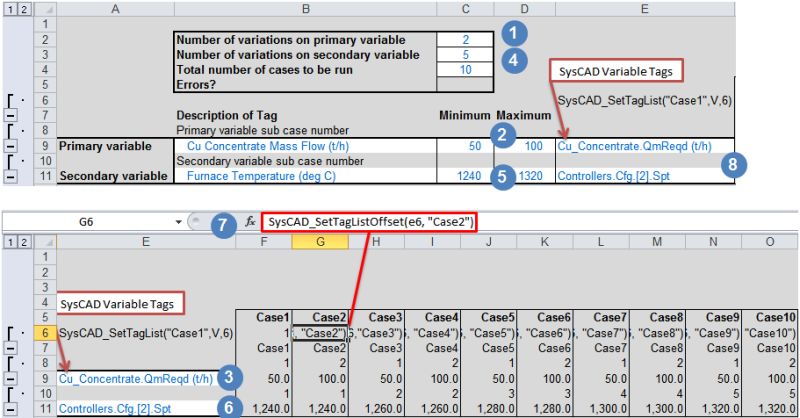Click 50.0 value under Case9 column
Image resolution: width=800 pixels, height=418 pixels.
[x=713, y=379]
